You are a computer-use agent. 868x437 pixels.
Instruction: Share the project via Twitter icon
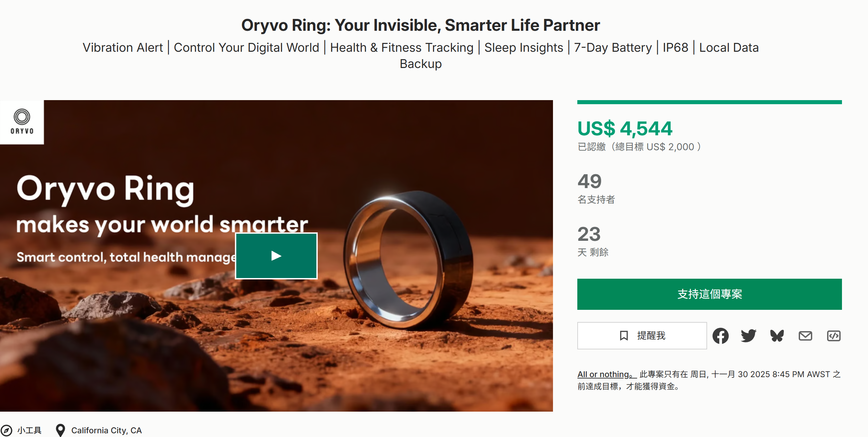748,336
